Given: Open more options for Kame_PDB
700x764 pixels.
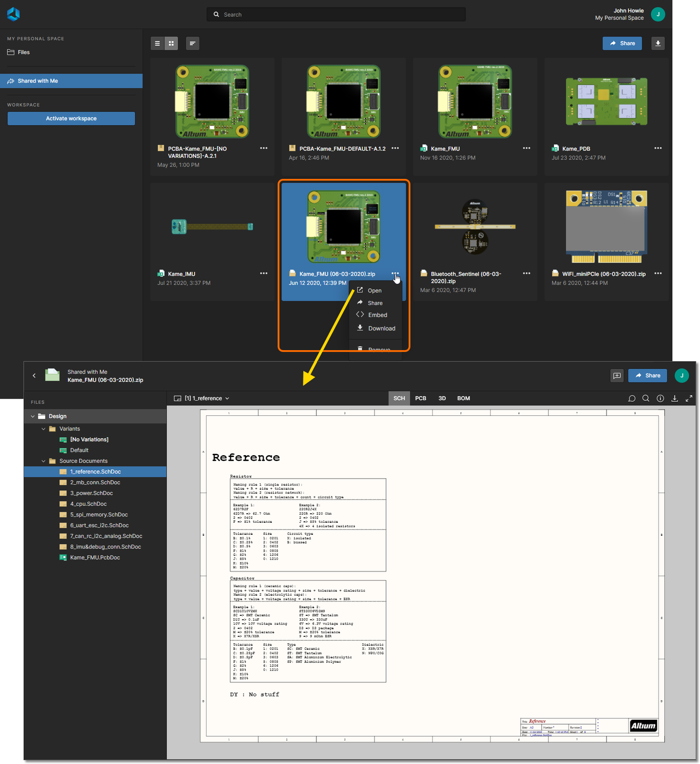Looking at the screenshot, I should (658, 148).
